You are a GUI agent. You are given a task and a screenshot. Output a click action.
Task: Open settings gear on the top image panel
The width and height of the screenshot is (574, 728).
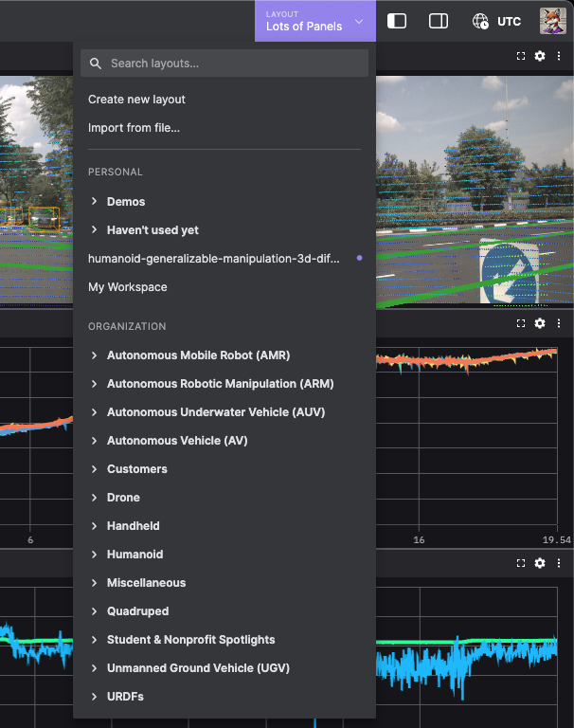[540, 56]
